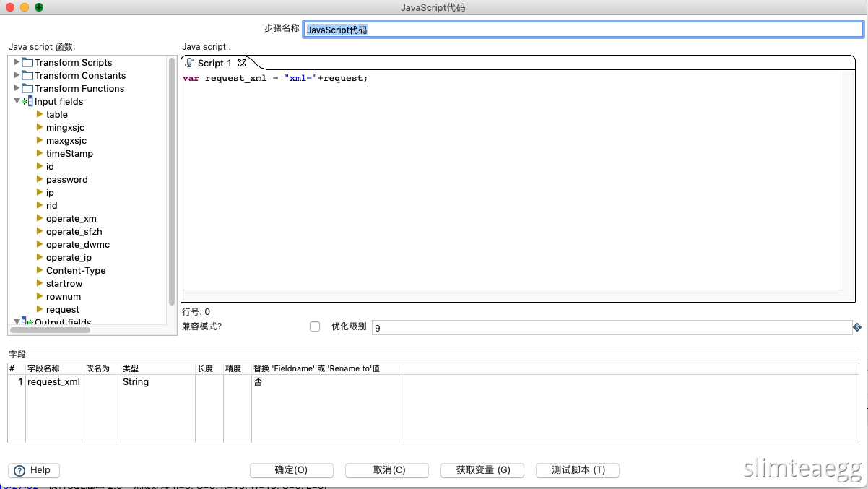Viewport: 868px width, 489px height.
Task: Click the variable icon beside optimization level
Action: [857, 327]
